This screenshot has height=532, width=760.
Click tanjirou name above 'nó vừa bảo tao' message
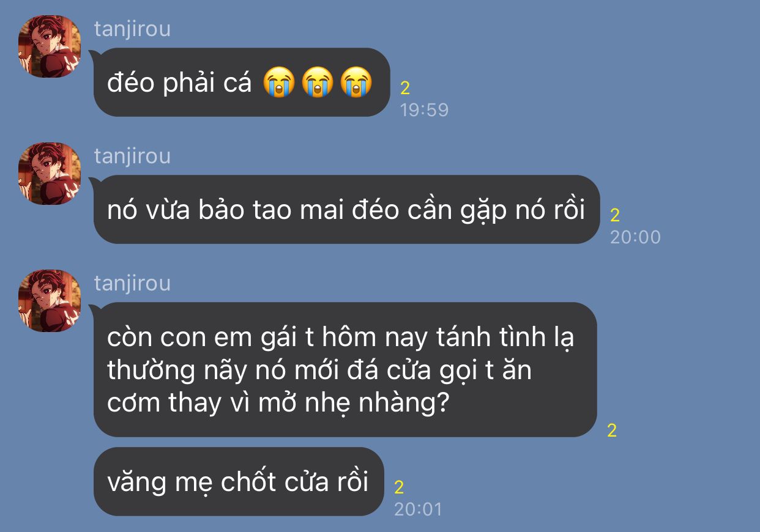(x=132, y=156)
